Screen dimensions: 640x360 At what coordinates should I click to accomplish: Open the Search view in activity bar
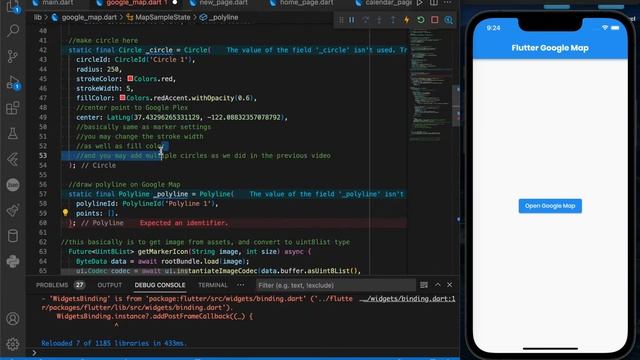[x=13, y=31]
